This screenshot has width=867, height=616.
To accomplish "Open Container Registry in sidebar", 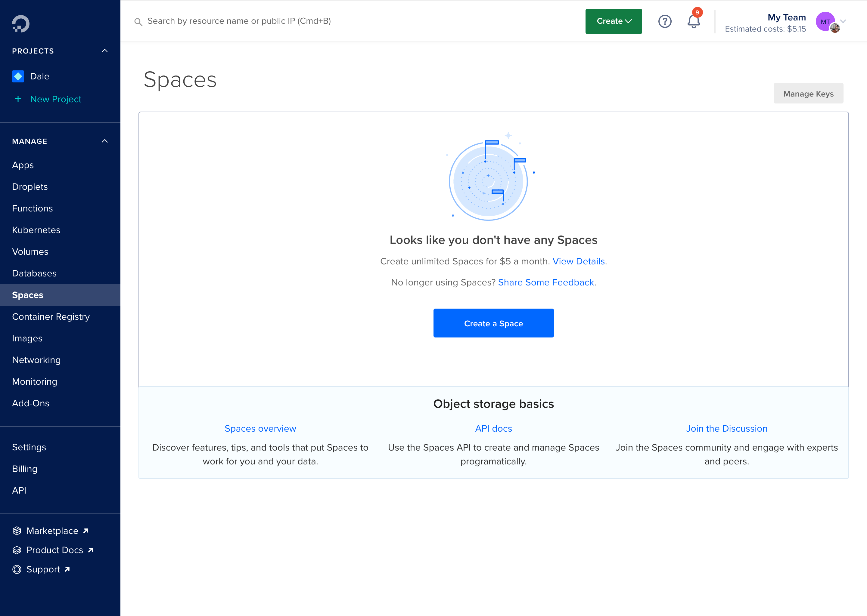I will click(x=51, y=317).
